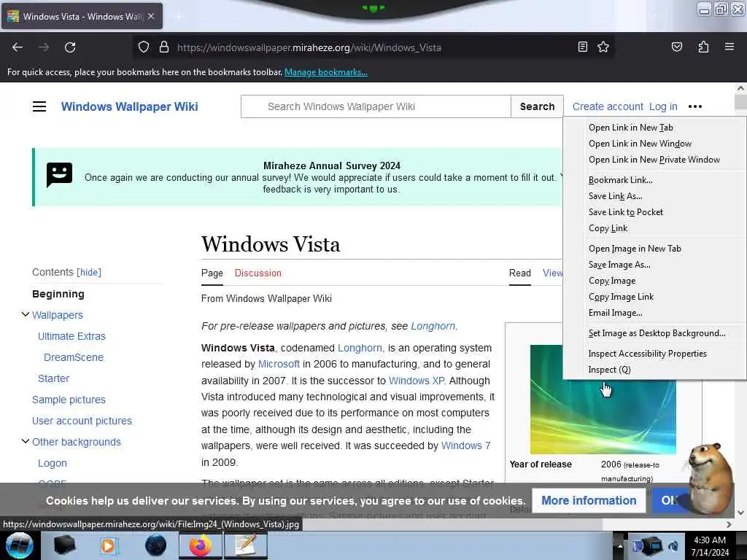Follow the Microsoft article link
The image size is (747, 560).
(279, 364)
